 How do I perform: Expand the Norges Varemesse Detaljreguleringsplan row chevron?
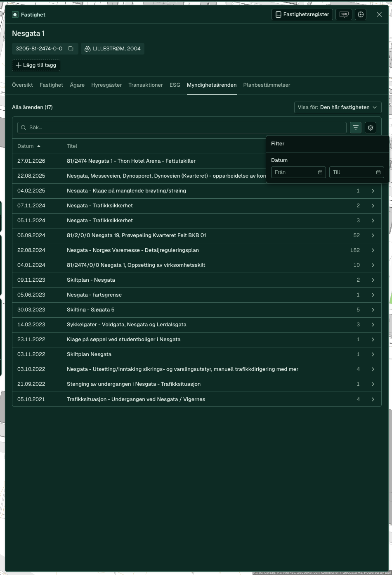tap(373, 250)
